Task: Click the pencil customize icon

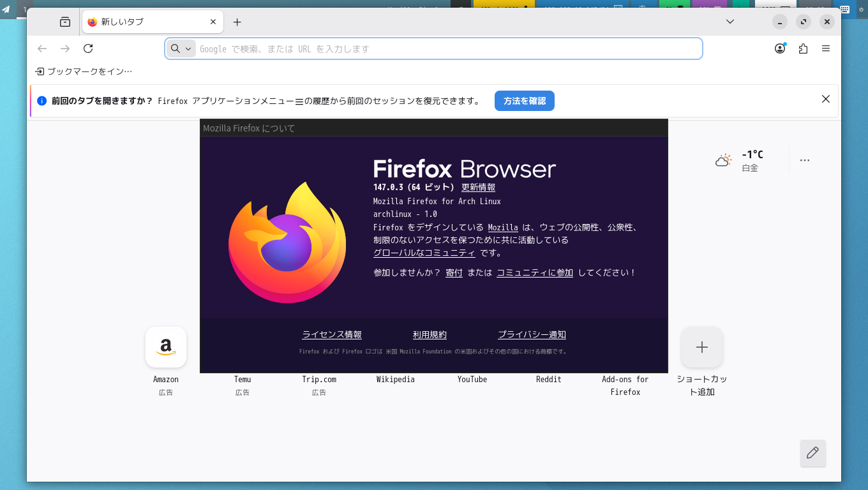Action: tap(813, 453)
